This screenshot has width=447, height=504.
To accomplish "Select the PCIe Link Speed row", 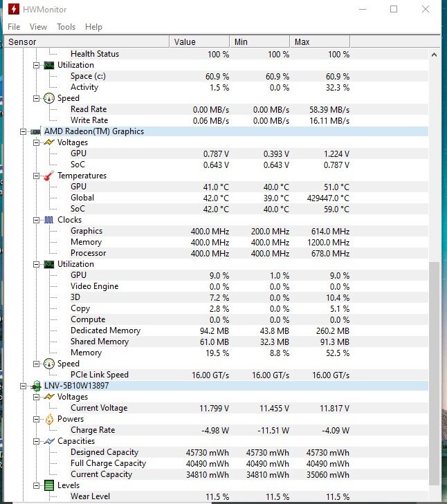I will 249,375.
